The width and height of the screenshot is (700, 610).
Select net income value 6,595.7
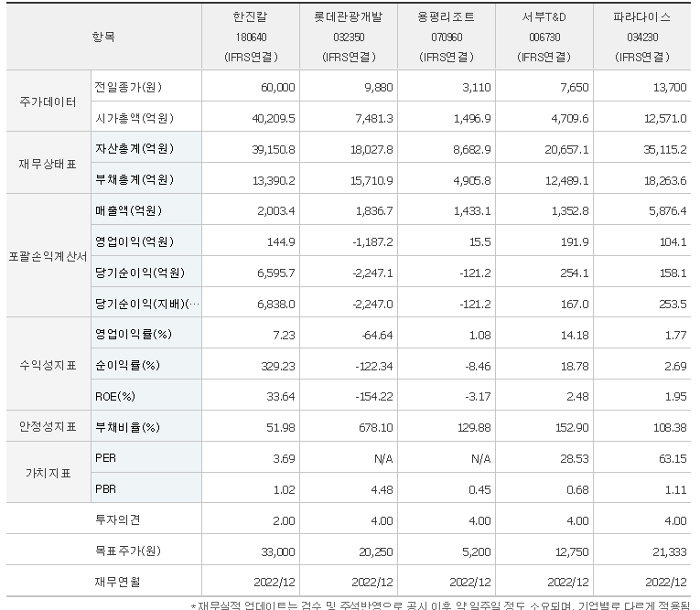276,273
